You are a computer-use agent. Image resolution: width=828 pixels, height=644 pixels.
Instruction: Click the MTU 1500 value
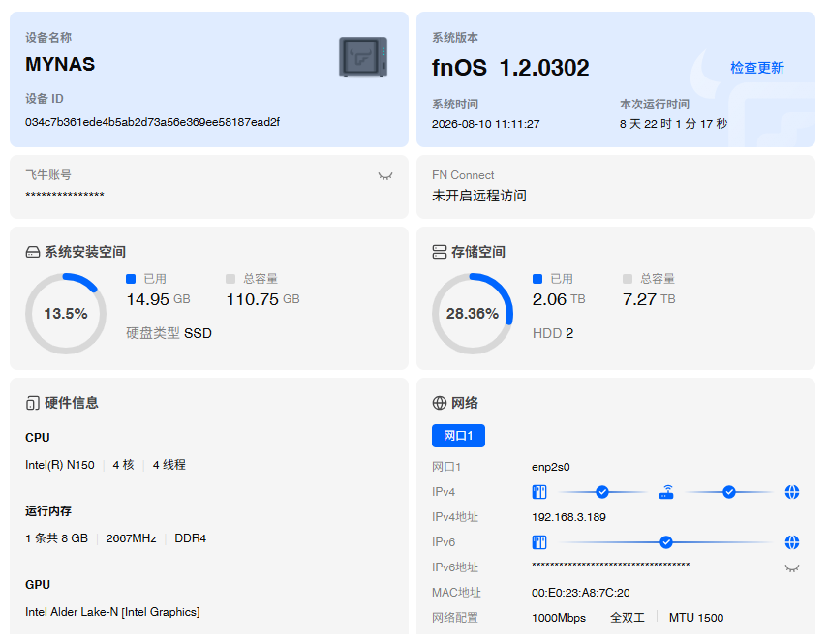696,618
